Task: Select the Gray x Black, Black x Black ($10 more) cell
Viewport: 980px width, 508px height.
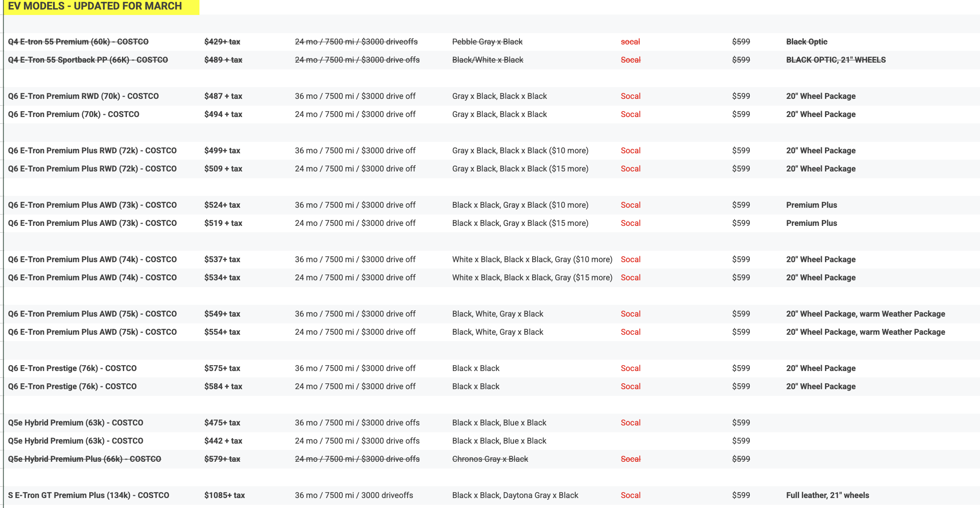Action: (520, 151)
